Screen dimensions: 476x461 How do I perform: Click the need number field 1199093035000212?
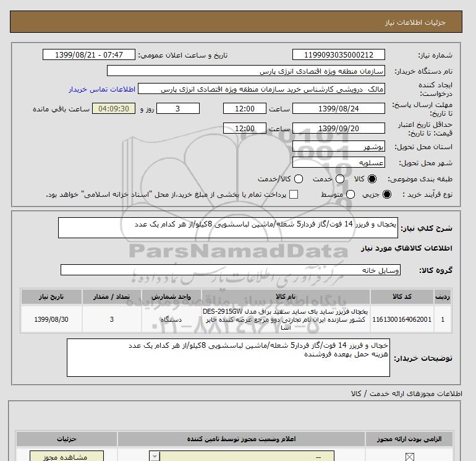339,55
